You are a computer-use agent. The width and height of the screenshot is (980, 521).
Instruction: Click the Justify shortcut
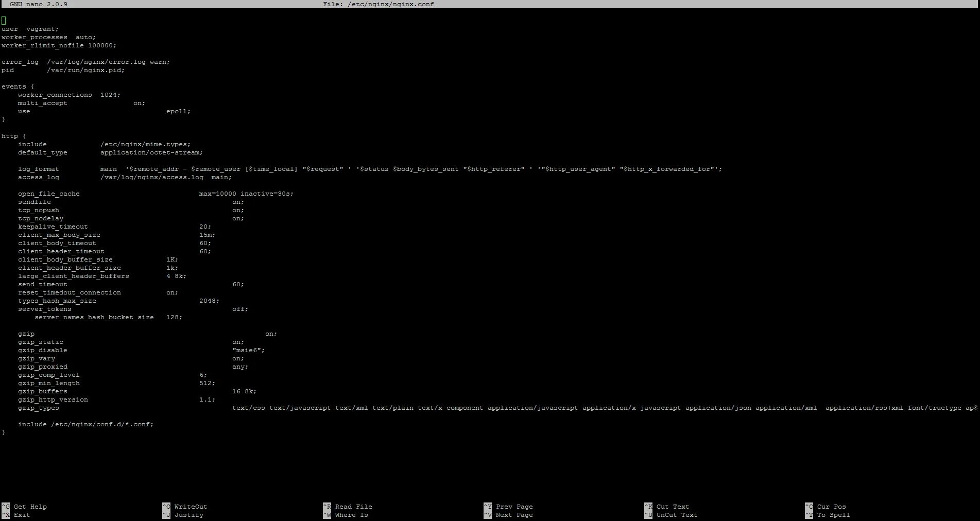pos(188,515)
